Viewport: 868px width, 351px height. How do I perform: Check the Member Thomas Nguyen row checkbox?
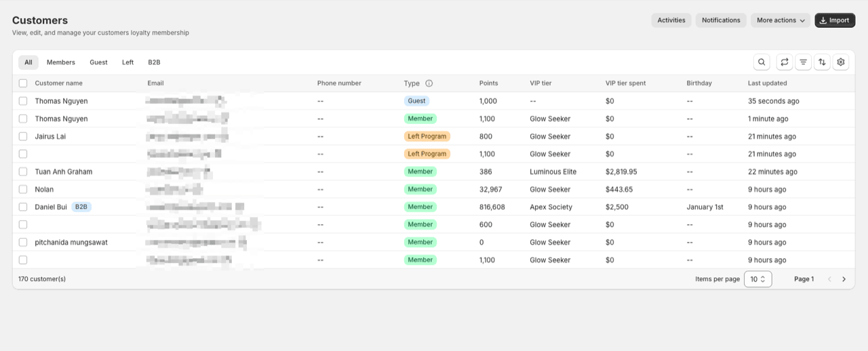[x=23, y=119]
